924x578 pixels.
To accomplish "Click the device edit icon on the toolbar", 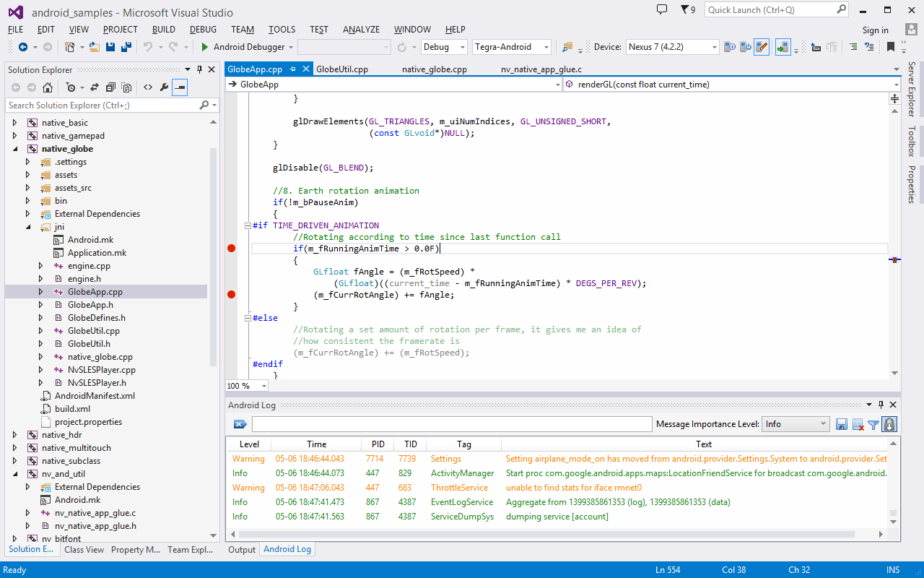I will [762, 46].
